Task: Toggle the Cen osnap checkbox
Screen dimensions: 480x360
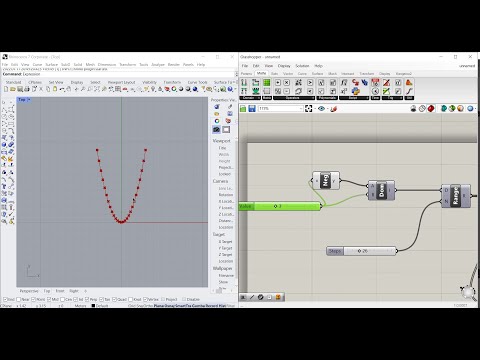Action: [x=62, y=299]
